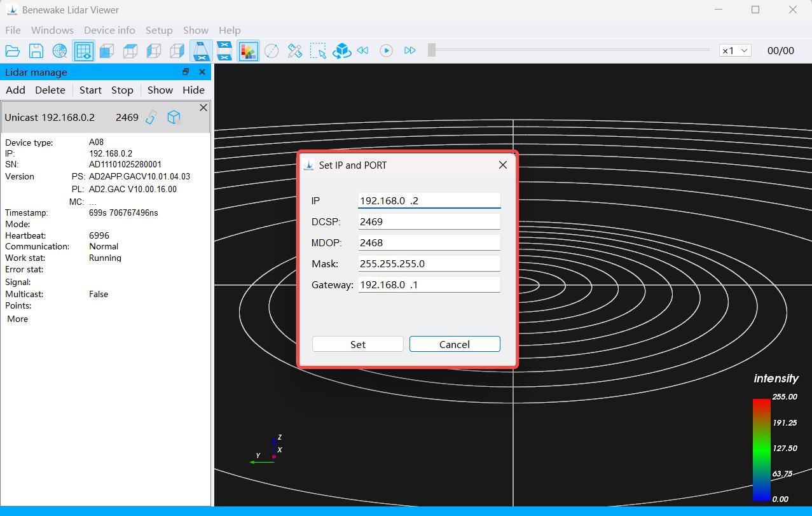This screenshot has width=812, height=516.
Task: Click the Set button in dialog
Action: (x=358, y=344)
